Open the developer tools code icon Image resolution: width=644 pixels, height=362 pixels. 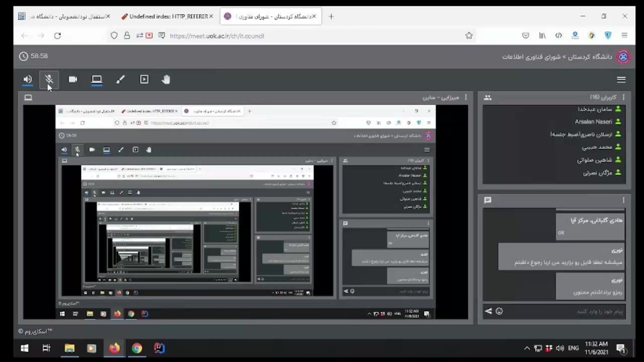558,36
